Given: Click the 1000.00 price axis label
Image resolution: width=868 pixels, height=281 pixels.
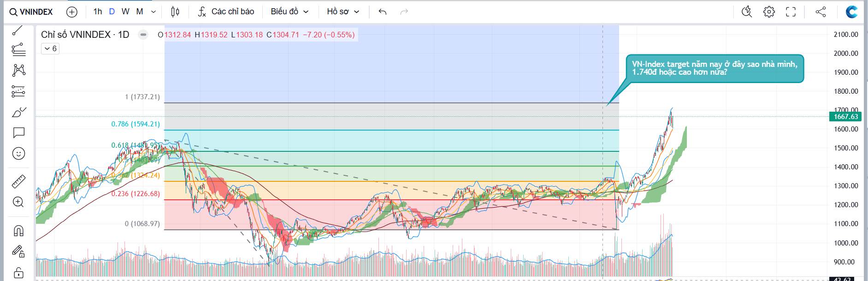Looking at the screenshot, I should (x=846, y=243).
